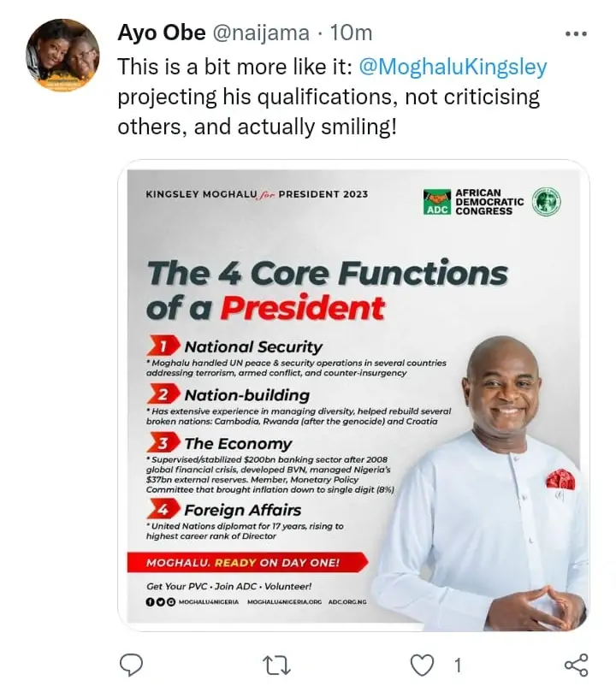
Task: Like the tweet with the heart icon
Action: click(424, 664)
